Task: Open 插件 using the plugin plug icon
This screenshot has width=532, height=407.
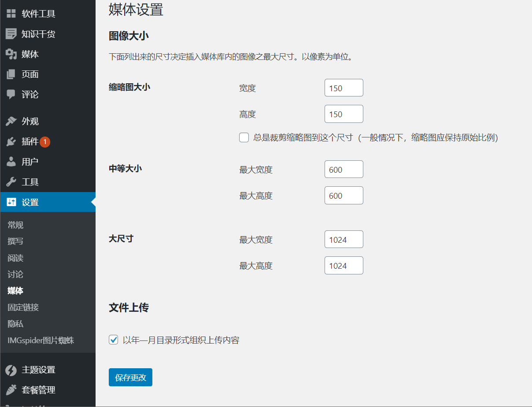Action: [11, 141]
